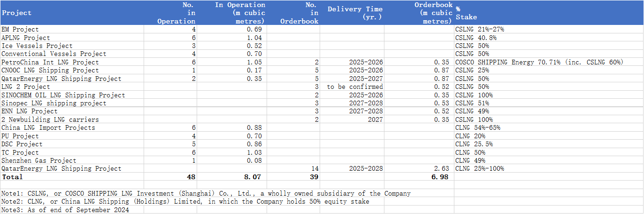Click 'Conventional Vessels Project' cell

coord(72,54)
